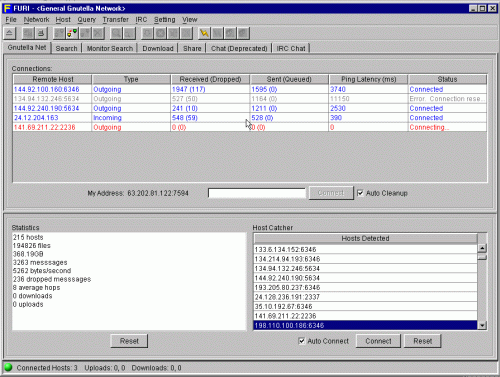Click the Host Catcher scroll down arrow
Screen dimensions: 500x377
click(x=482, y=325)
